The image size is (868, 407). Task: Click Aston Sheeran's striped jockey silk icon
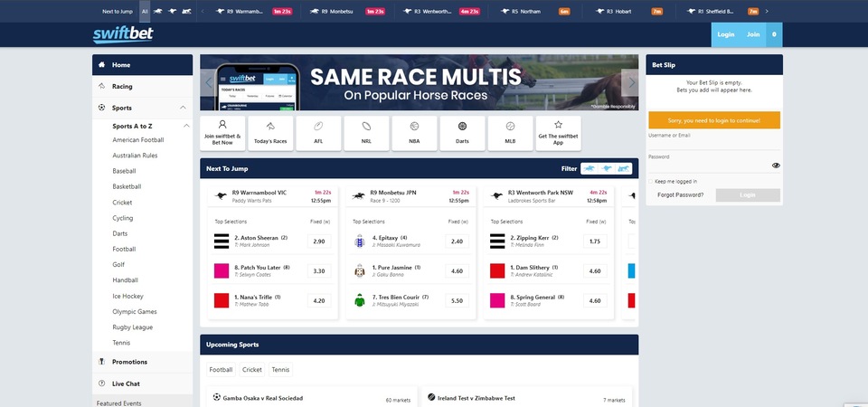[x=222, y=241]
